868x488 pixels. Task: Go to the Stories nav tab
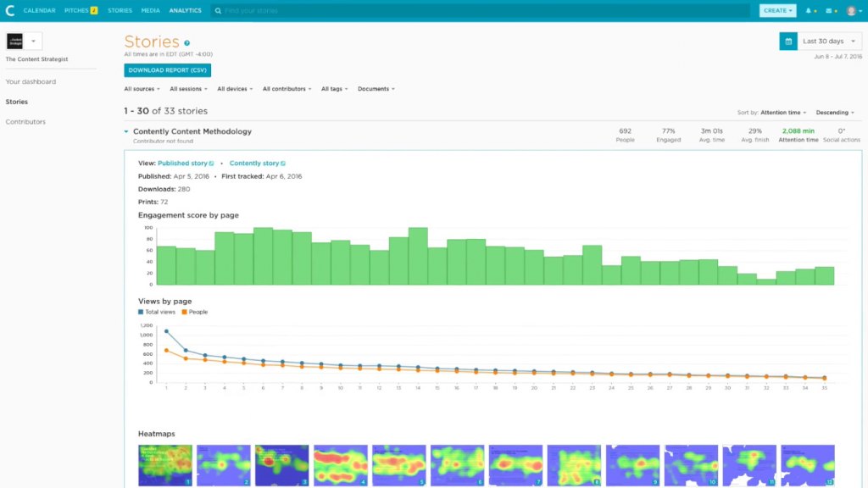120,10
